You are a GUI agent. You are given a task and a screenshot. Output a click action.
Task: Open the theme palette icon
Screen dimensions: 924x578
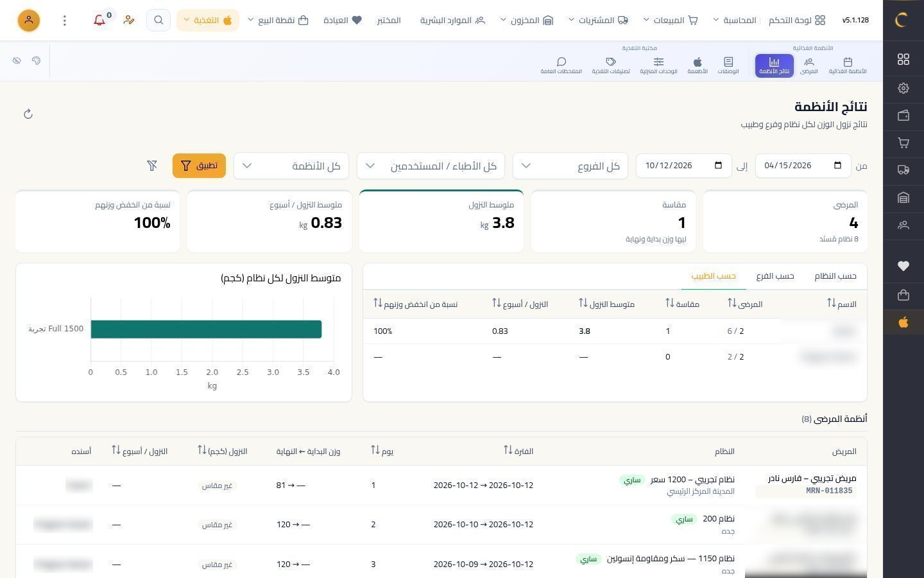tap(36, 60)
